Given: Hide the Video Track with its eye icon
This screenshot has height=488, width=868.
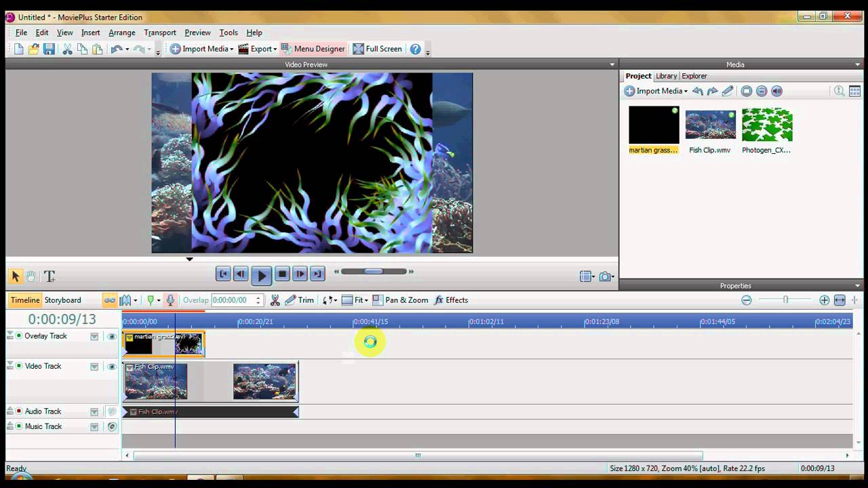Looking at the screenshot, I should (112, 367).
